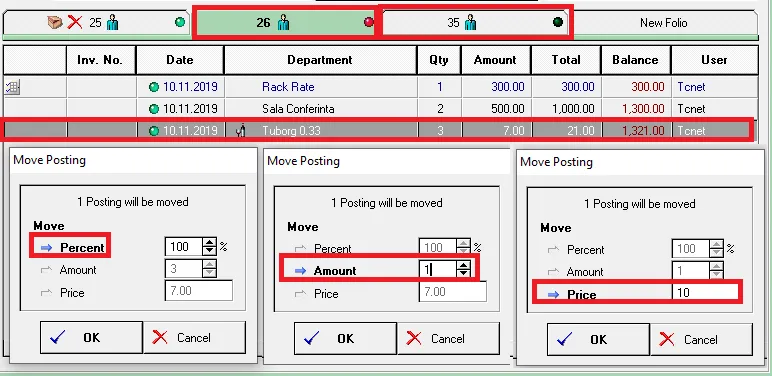
Task: Select Amount option in middle Move Posting dialog
Action: pyautogui.click(x=325, y=271)
